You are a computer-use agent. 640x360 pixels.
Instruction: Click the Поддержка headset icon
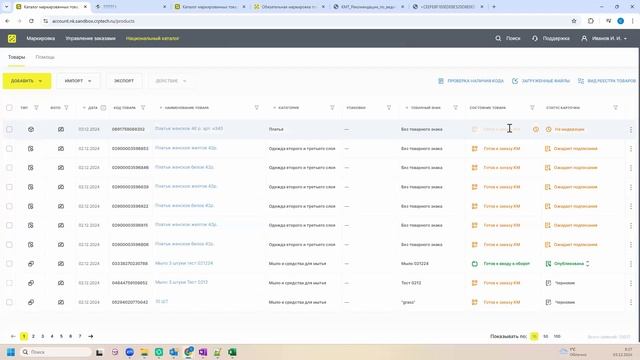coord(535,38)
